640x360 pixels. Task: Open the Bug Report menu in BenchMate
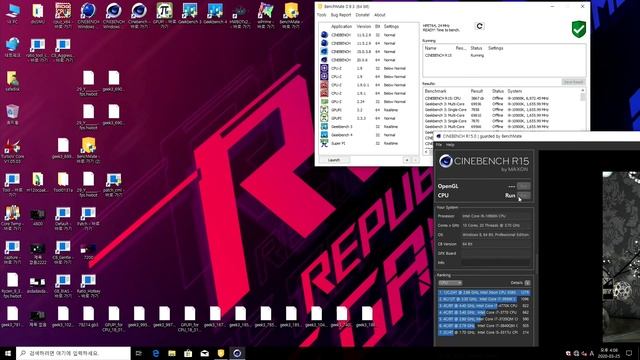(341, 15)
